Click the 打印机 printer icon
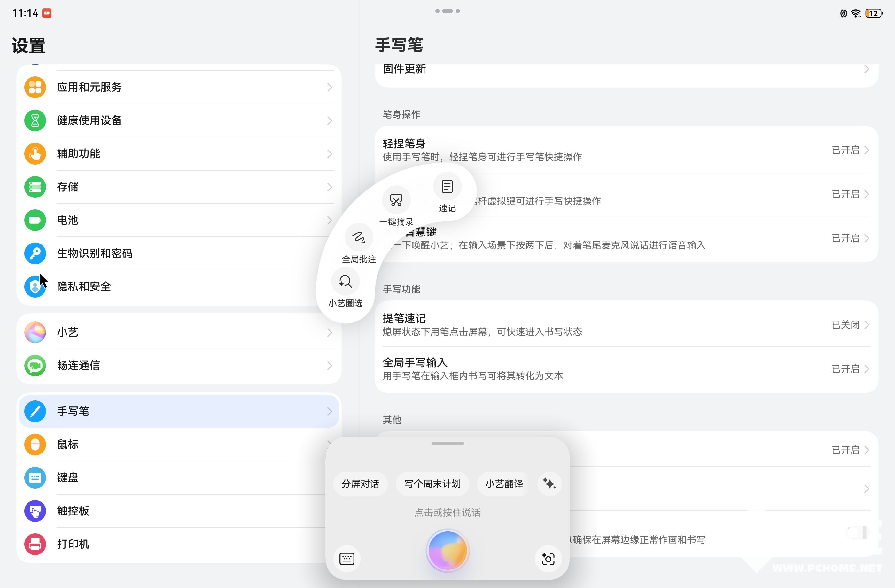This screenshot has height=588, width=895. [35, 544]
